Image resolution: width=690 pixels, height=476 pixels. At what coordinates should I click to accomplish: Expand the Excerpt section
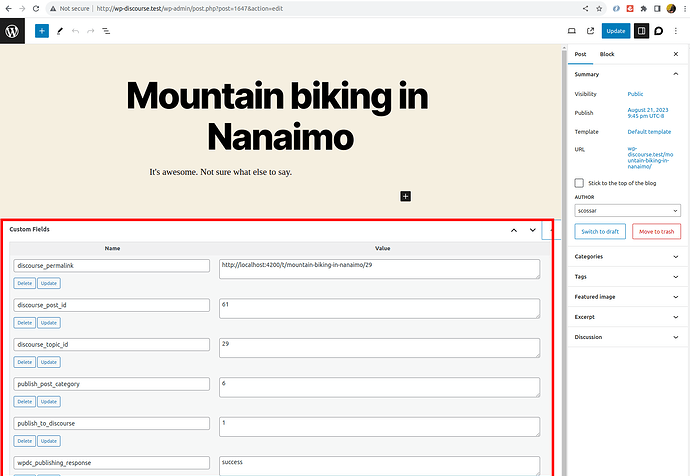tap(628, 317)
